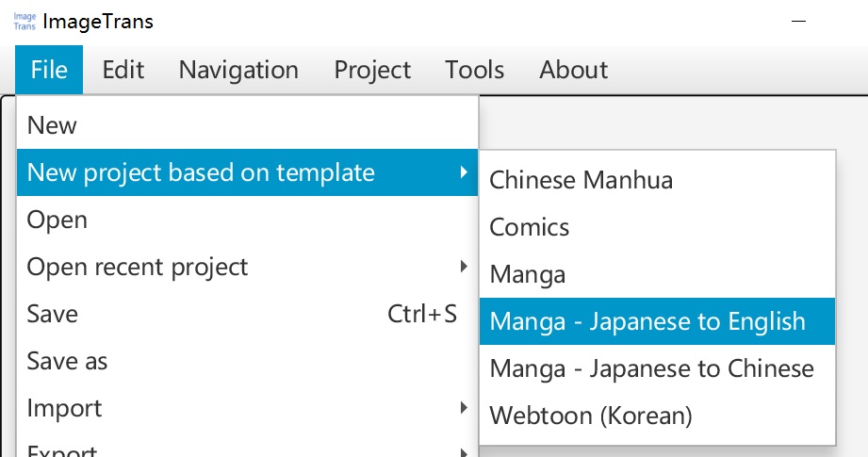
Task: Choose Save as in File menu
Action: [248, 361]
